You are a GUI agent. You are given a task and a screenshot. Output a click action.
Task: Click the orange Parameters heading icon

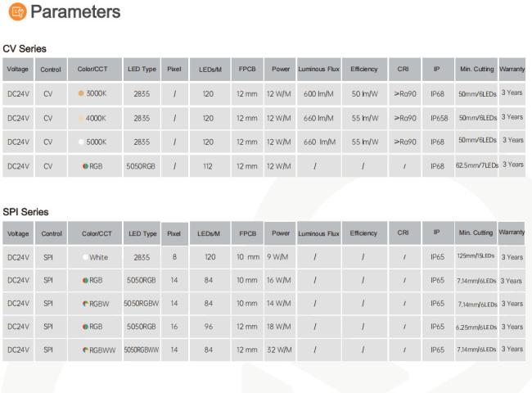(x=17, y=12)
